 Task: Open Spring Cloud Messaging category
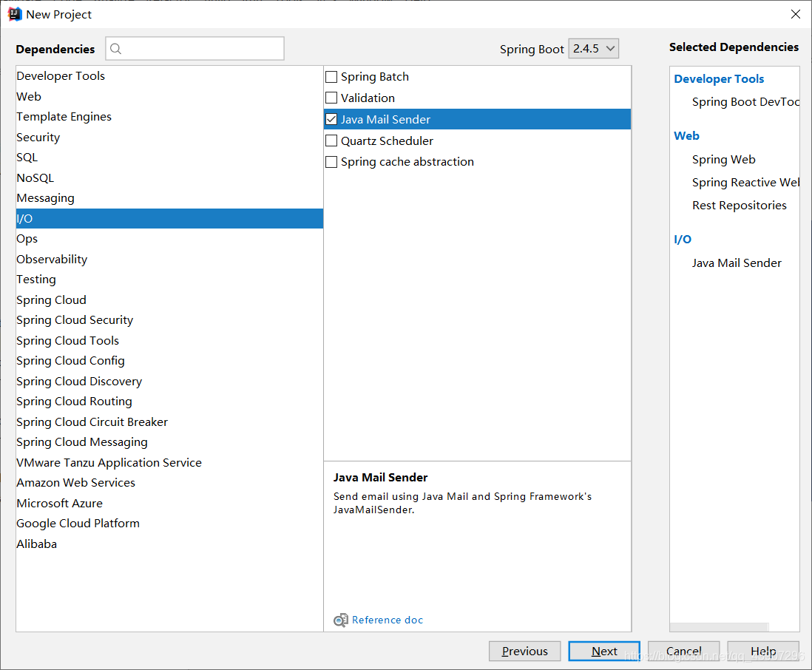pyautogui.click(x=169, y=442)
